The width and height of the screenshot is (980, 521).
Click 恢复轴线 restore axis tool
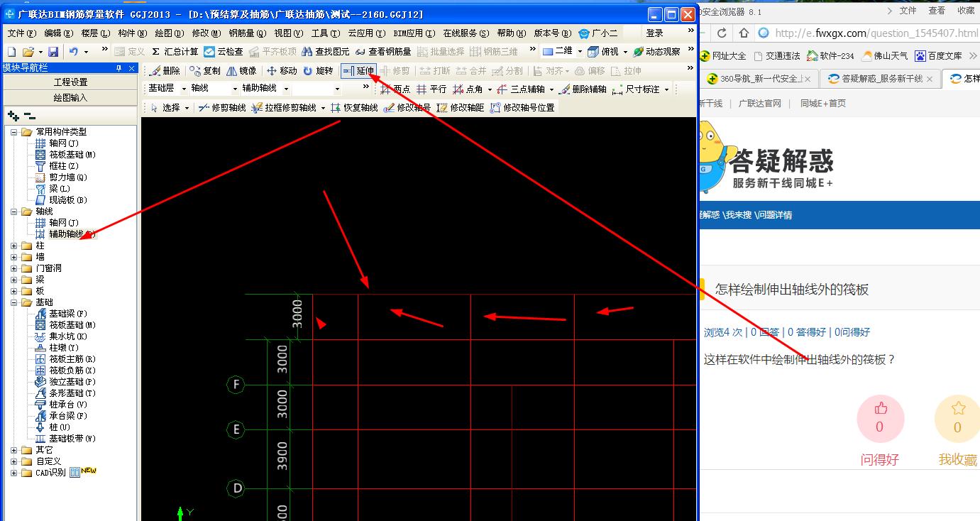354,108
